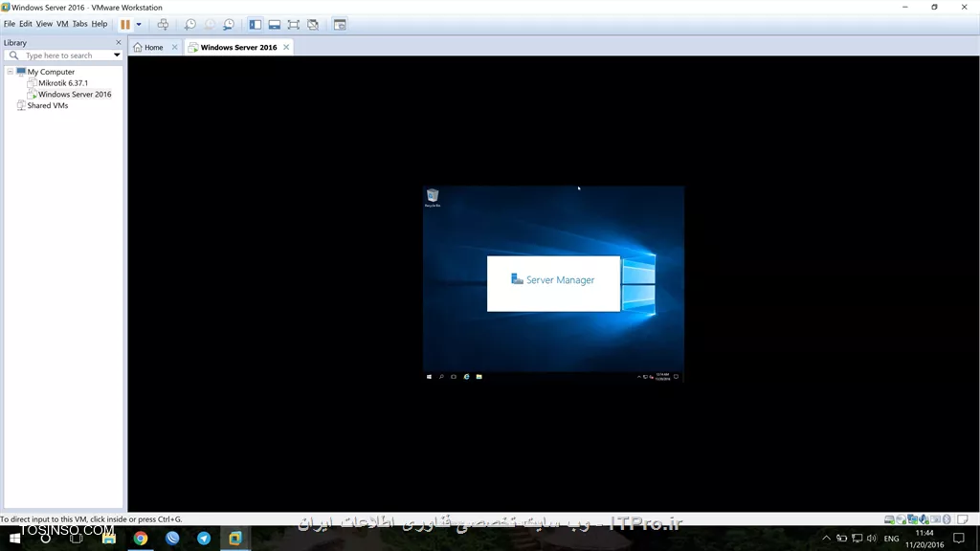Viewport: 980px width, 551px height.
Task: Click the console view toolbar icon
Action: pos(340,24)
